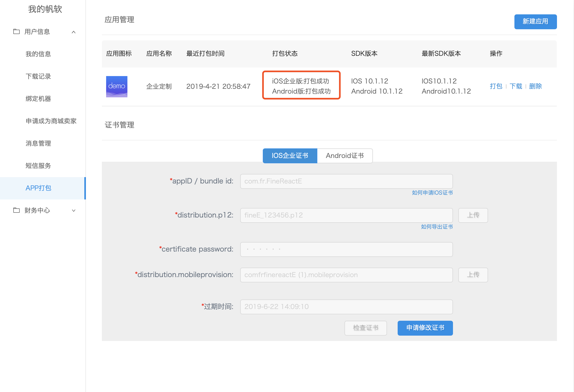
Task: Click the 新建应用 button
Action: (535, 22)
